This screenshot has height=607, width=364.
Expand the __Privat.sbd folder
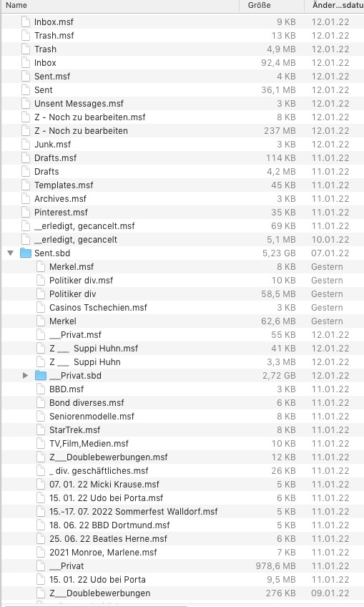pos(25,376)
